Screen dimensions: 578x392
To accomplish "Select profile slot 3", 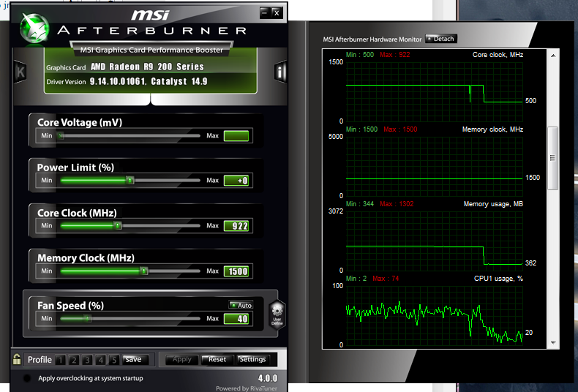I will 87,360.
